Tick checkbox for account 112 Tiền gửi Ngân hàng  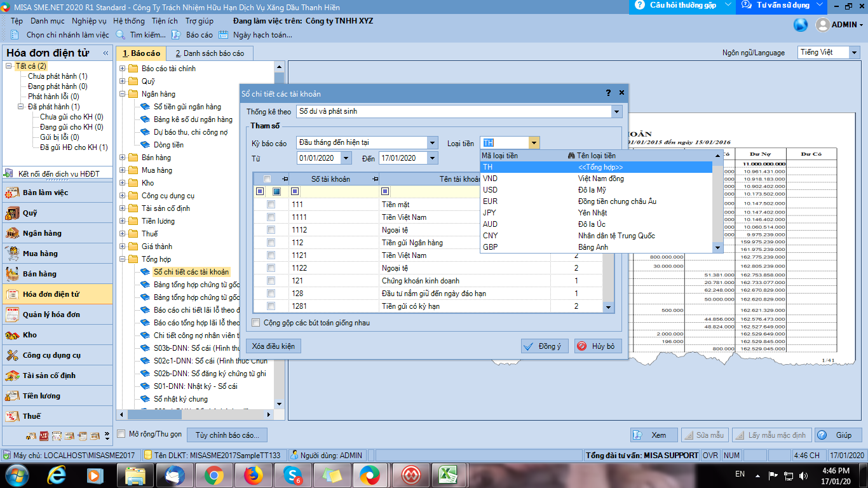pyautogui.click(x=271, y=243)
